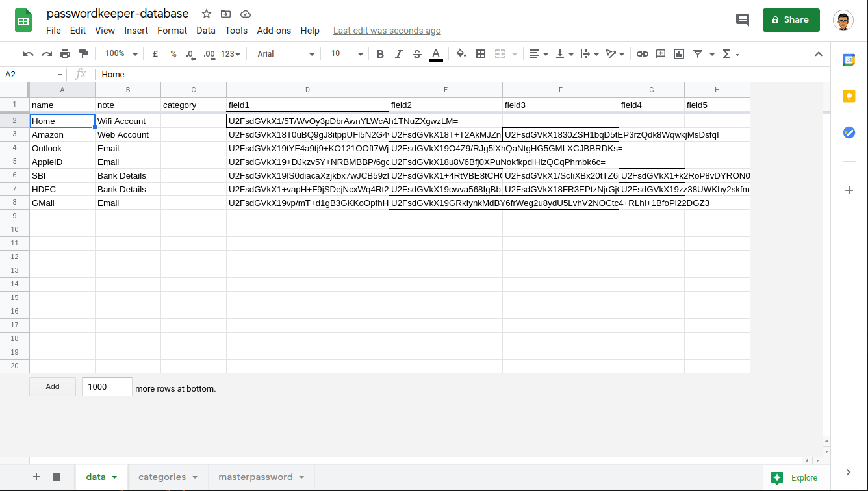This screenshot has height=491, width=868.
Task: Open the all sheets list
Action: 57,477
